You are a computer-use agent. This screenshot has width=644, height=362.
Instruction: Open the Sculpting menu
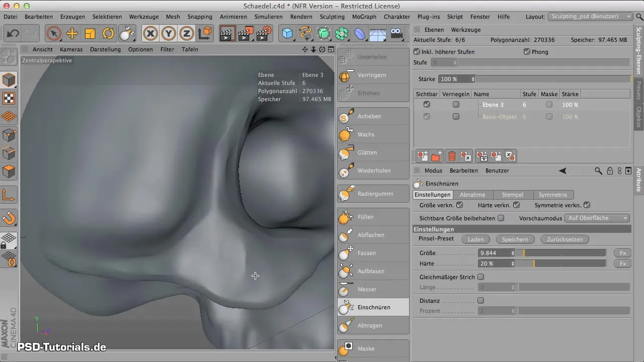tap(332, 17)
